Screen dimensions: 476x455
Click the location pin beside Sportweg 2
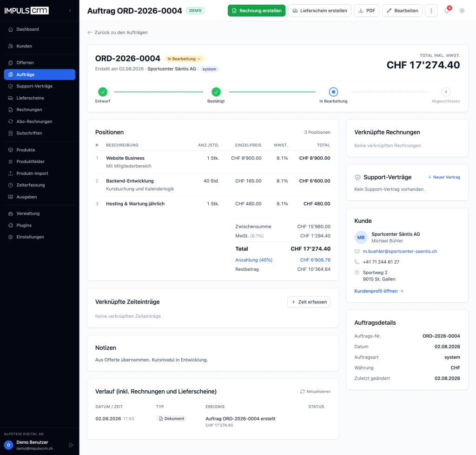click(357, 273)
